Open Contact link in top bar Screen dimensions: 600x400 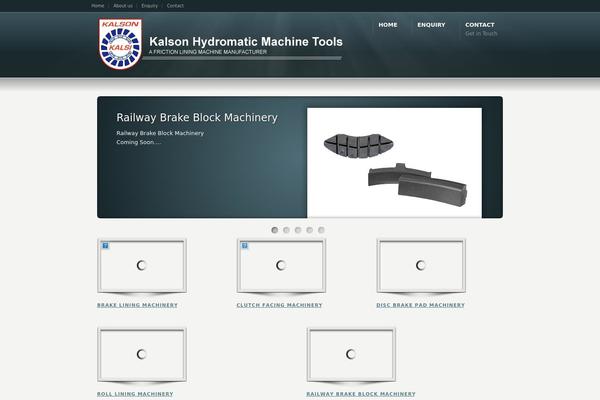[175, 6]
